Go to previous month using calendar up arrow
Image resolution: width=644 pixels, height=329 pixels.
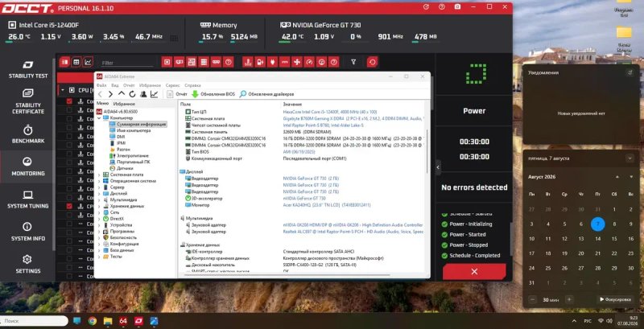point(617,177)
